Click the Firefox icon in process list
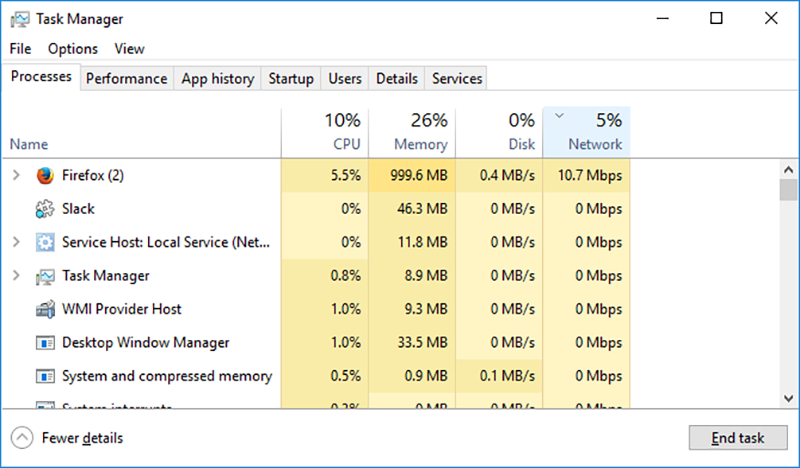 pos(45,176)
